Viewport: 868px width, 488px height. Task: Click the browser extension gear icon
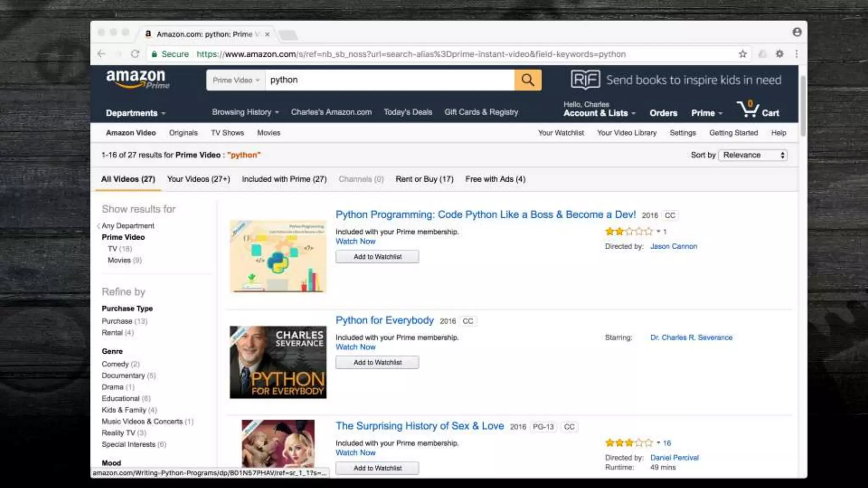point(779,54)
